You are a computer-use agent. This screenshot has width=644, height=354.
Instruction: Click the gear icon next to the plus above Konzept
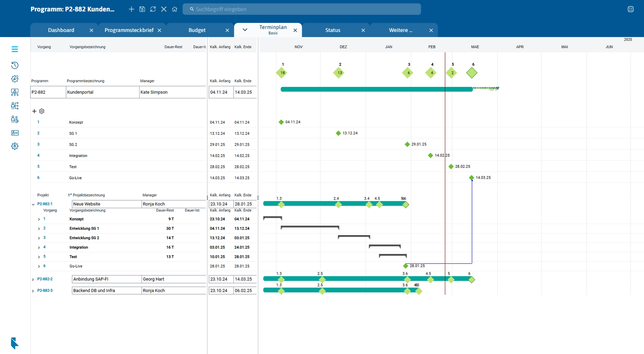click(x=42, y=111)
